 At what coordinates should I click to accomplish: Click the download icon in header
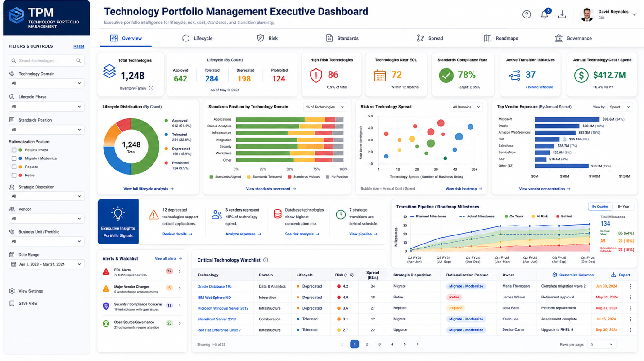click(562, 14)
